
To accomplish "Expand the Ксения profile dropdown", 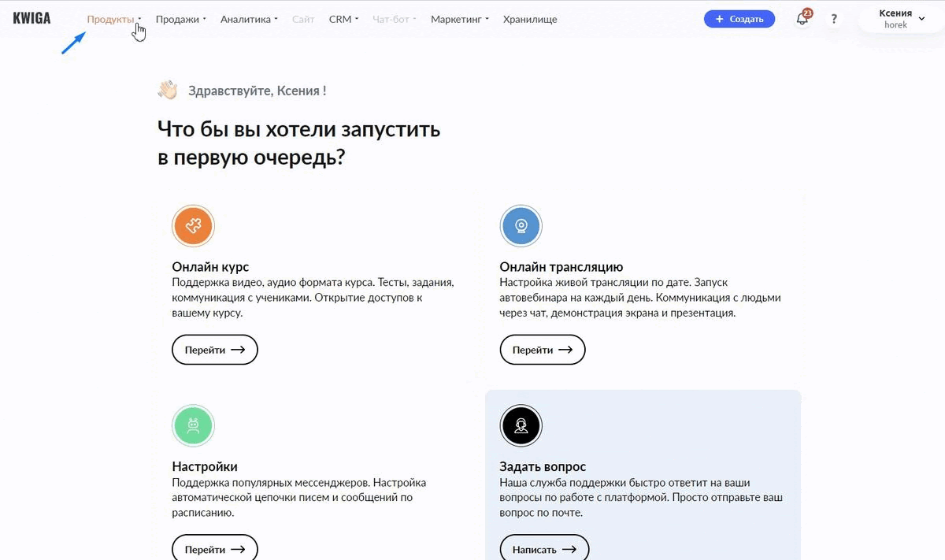I will pyautogui.click(x=901, y=19).
